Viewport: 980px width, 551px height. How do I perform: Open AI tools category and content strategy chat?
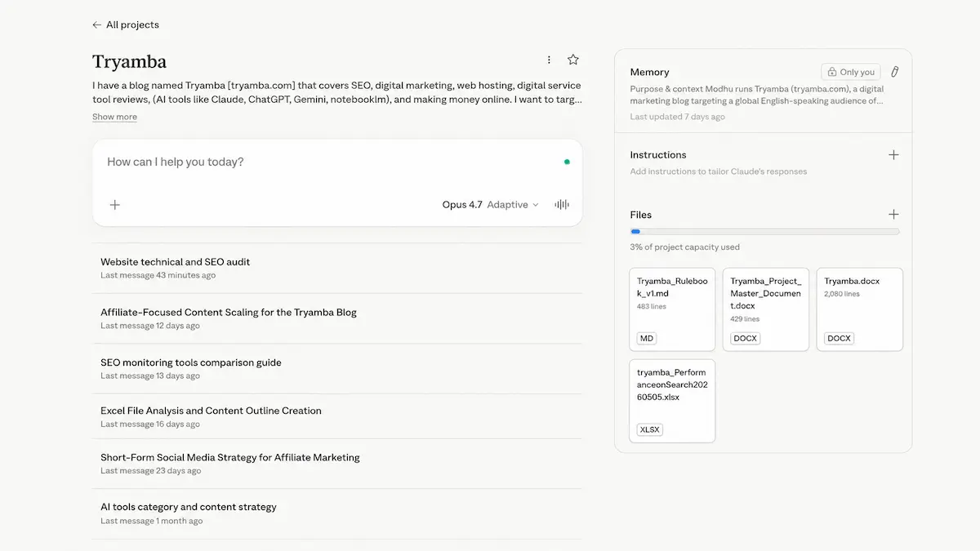[337, 513]
